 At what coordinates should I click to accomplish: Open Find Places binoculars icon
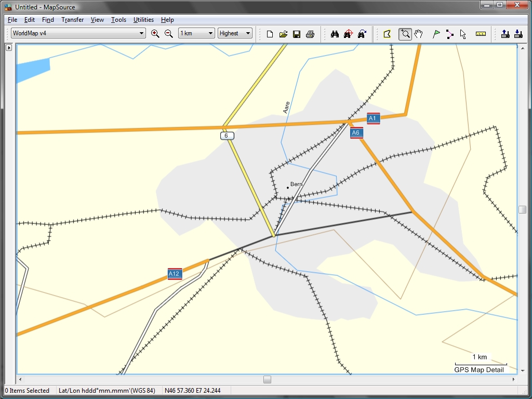(335, 34)
